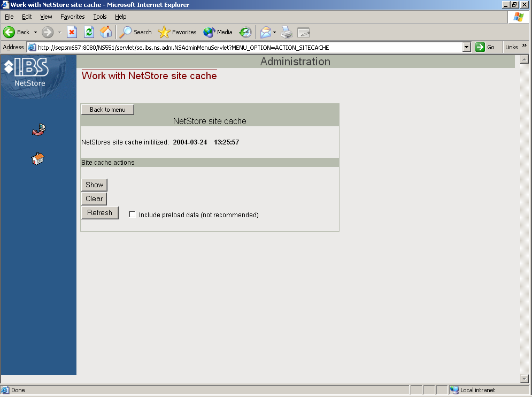Enable Include preload data checkbox
Screen dimensions: 532x397
(132, 215)
